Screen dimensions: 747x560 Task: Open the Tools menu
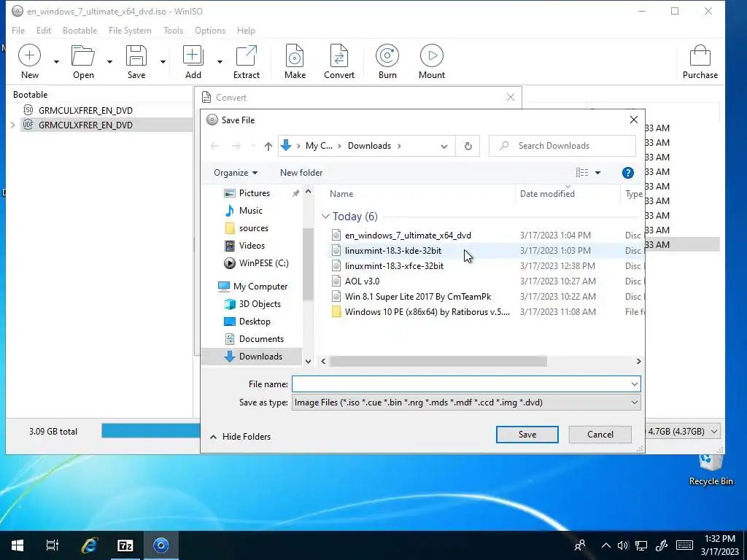(173, 31)
